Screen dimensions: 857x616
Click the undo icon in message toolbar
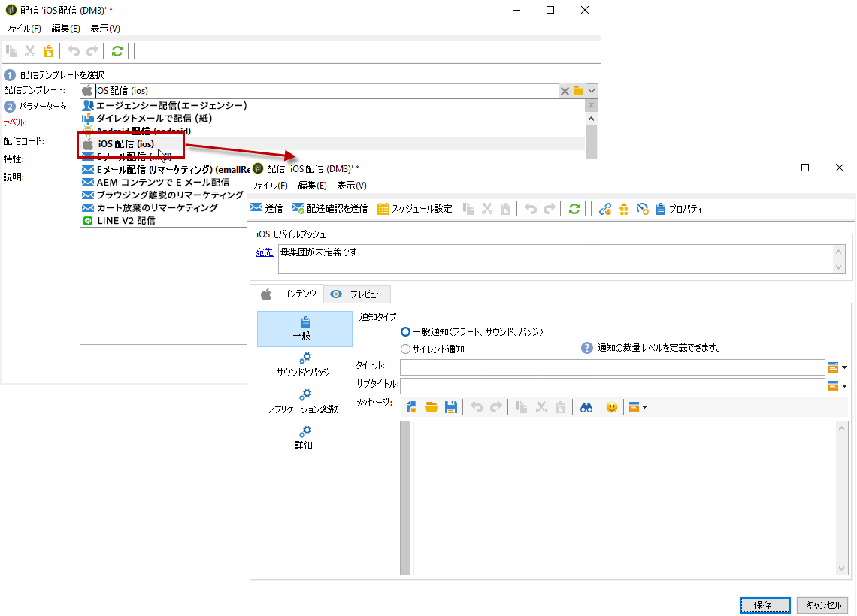477,407
